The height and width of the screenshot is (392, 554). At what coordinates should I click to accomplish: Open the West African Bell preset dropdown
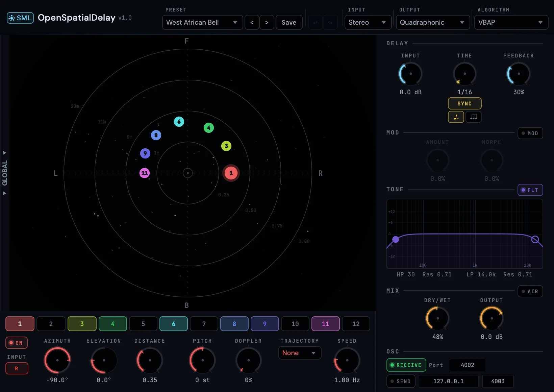pyautogui.click(x=203, y=23)
